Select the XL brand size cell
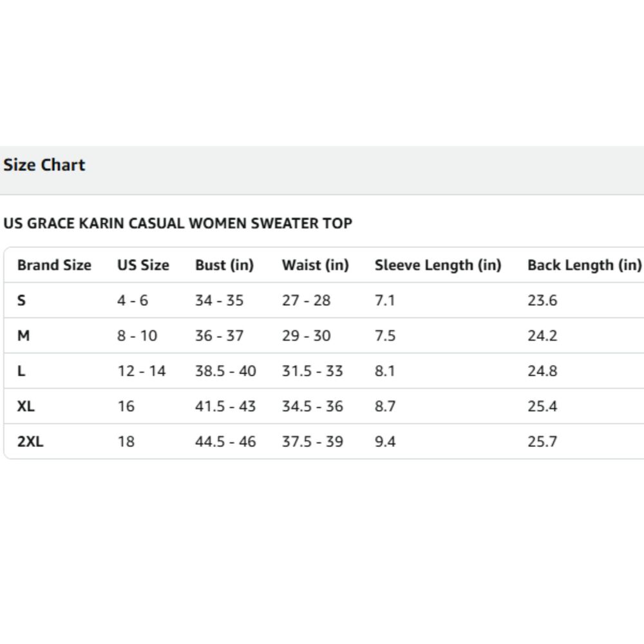 [26, 406]
